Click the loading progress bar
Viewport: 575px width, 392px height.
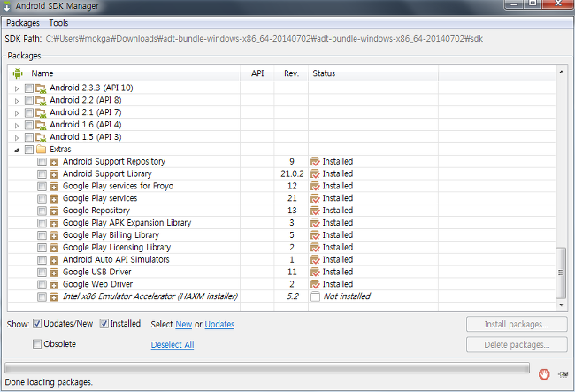point(267,368)
